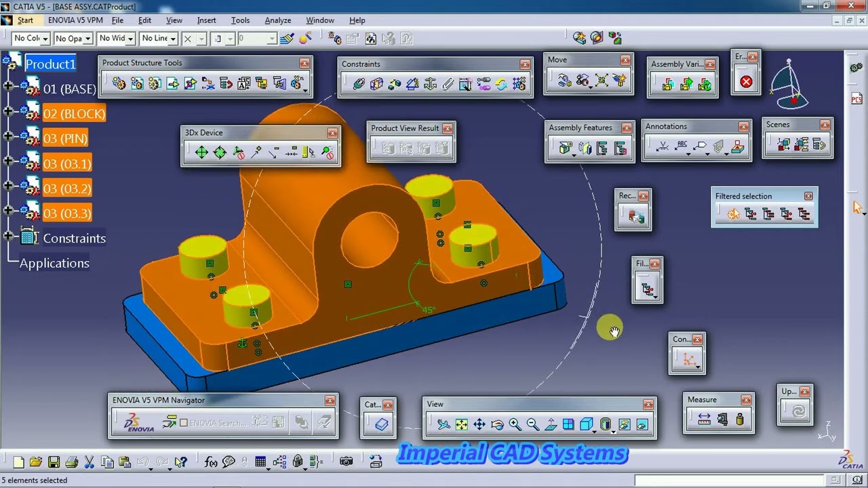The height and width of the screenshot is (488, 868).
Task: Open the Tools menu
Action: [x=240, y=20]
